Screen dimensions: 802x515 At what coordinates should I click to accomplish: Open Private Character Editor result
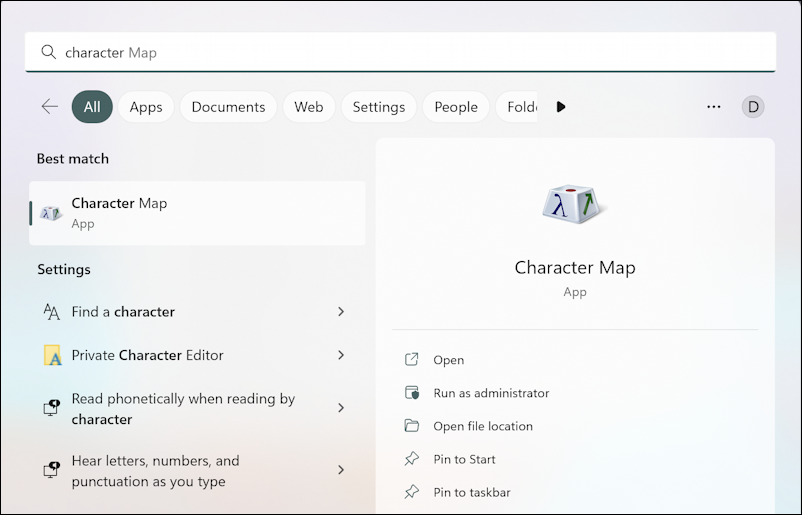(x=197, y=355)
